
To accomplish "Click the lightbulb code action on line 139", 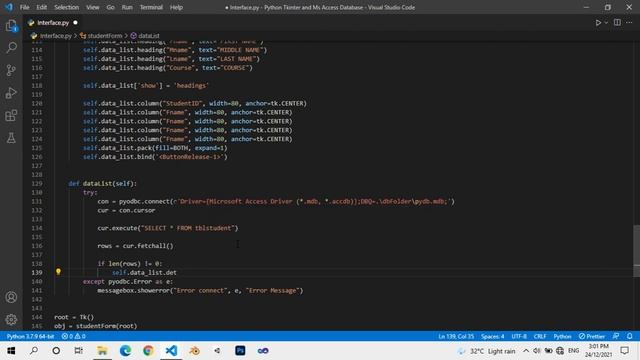I will click(x=58, y=272).
